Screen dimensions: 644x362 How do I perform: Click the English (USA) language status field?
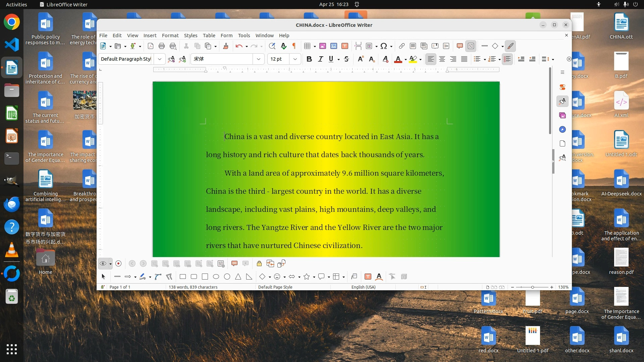pyautogui.click(x=363, y=287)
